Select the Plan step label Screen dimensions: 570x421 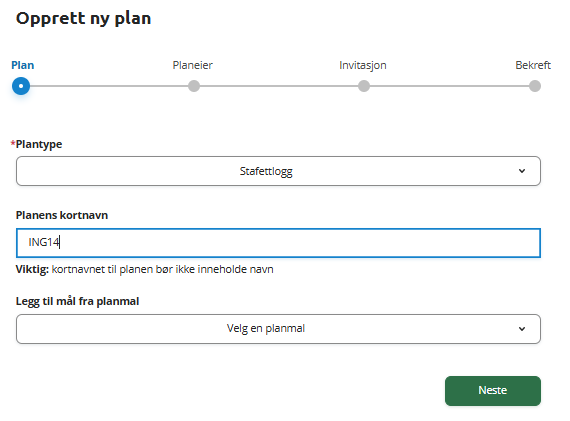click(x=23, y=65)
